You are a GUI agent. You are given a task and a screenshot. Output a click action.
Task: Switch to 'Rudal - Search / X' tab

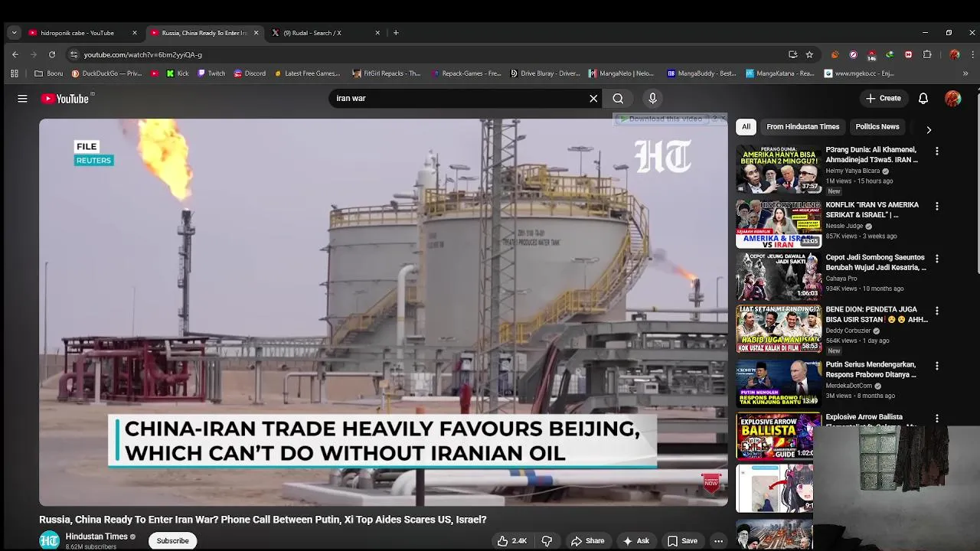tap(325, 33)
